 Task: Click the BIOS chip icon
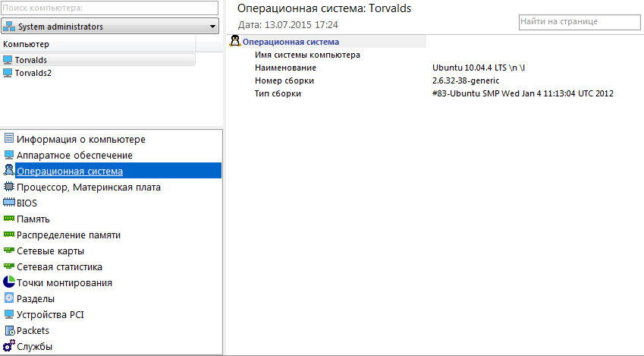click(x=9, y=202)
